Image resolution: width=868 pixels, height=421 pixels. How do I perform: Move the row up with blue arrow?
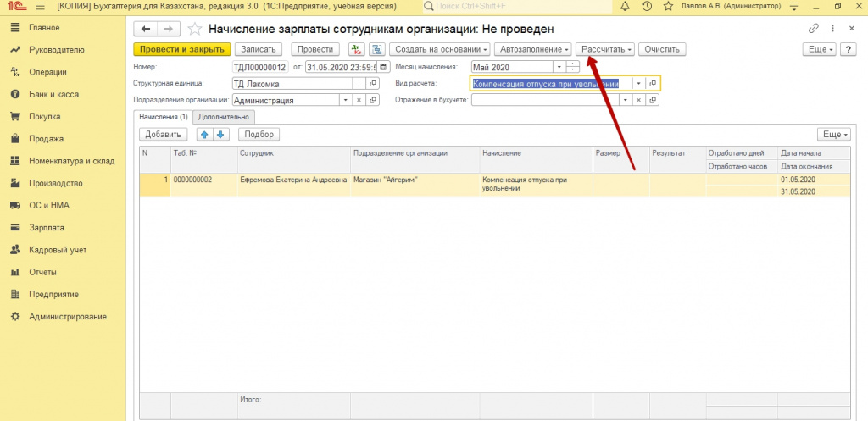pyautogui.click(x=204, y=134)
